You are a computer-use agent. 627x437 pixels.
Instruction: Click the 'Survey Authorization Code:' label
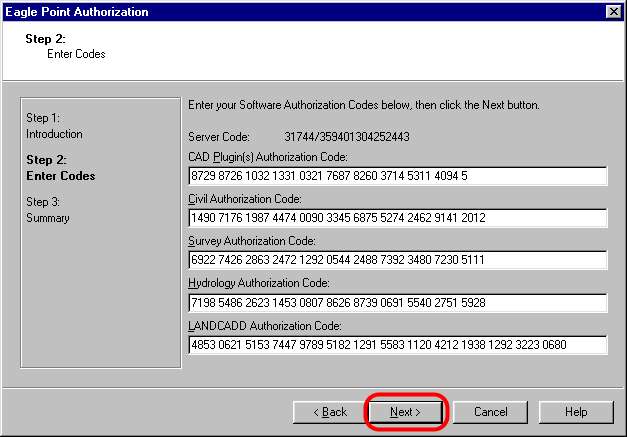(x=252, y=241)
